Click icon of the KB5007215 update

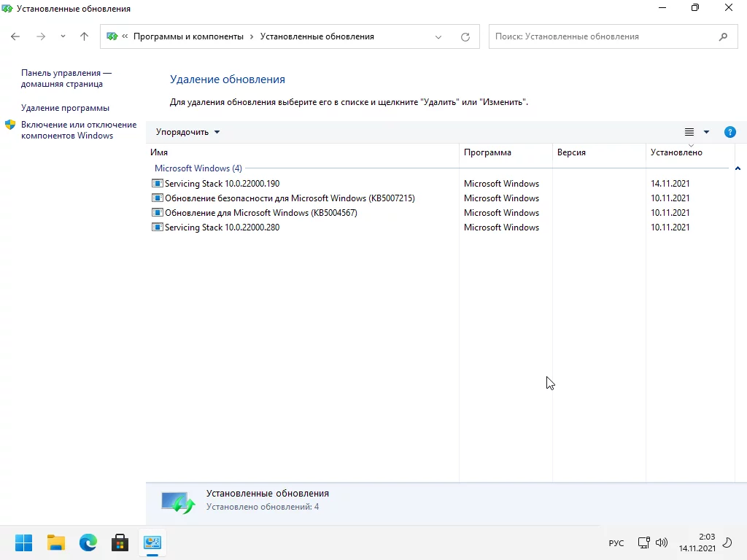tap(158, 198)
